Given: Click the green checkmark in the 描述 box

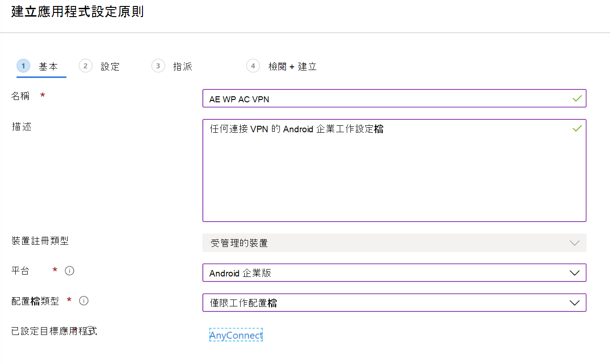Looking at the screenshot, I should tap(576, 129).
